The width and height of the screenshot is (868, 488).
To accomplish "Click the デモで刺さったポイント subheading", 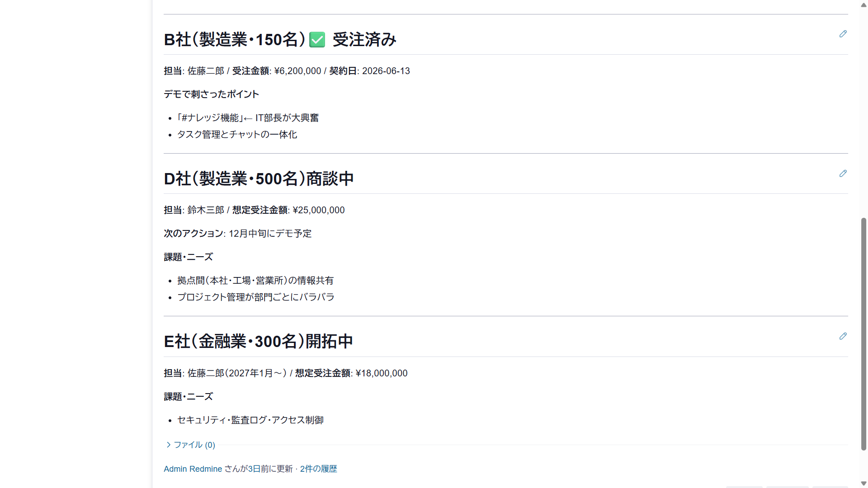I will coord(211,94).
